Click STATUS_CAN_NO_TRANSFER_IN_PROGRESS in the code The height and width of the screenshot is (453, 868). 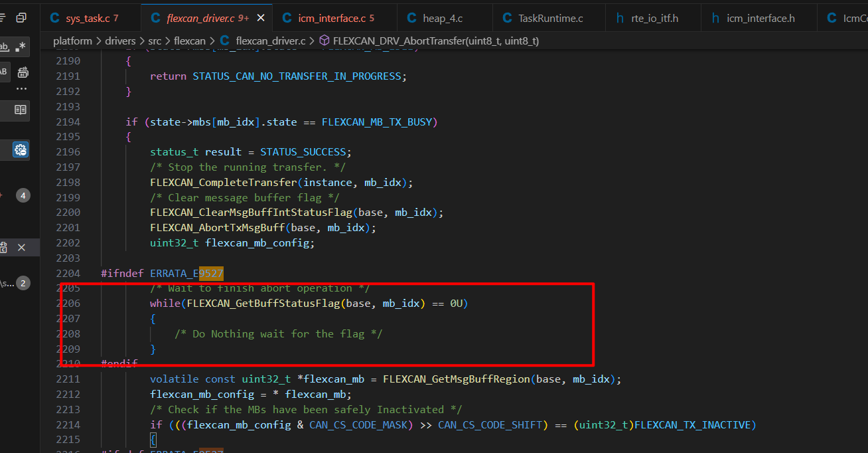297,76
